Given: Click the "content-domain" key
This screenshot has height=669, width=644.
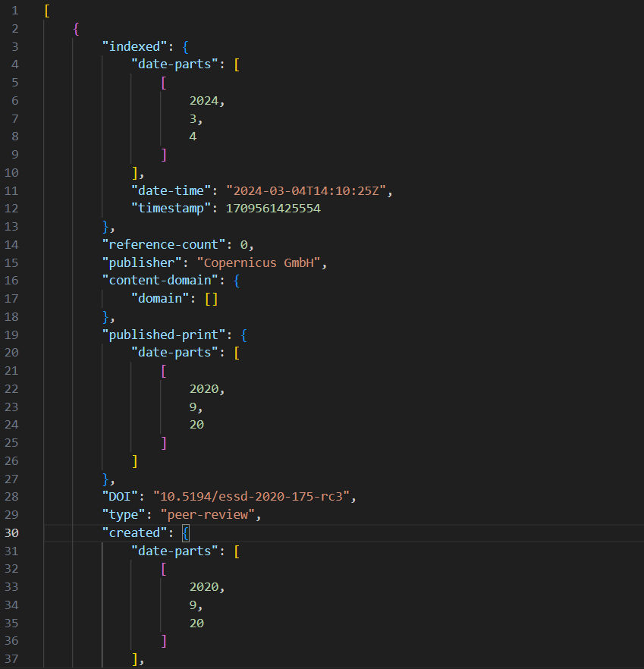Looking at the screenshot, I should (160, 281).
